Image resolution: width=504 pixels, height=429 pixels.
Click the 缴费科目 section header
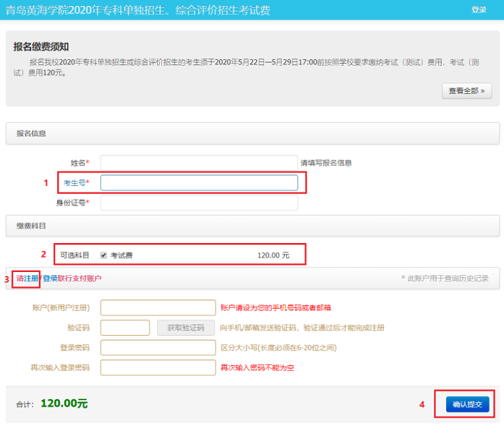pyautogui.click(x=32, y=226)
